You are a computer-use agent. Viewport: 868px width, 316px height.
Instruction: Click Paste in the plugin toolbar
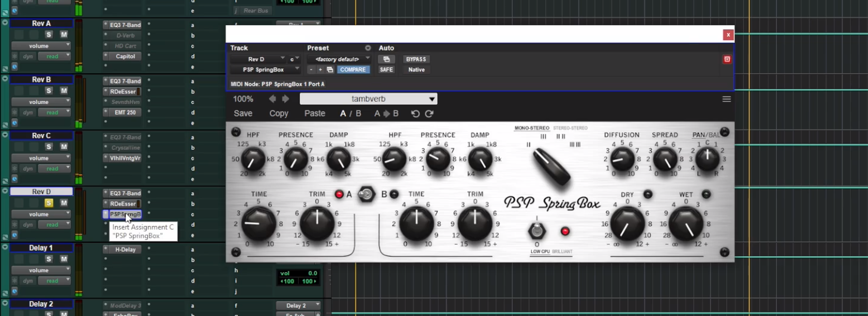click(x=314, y=114)
